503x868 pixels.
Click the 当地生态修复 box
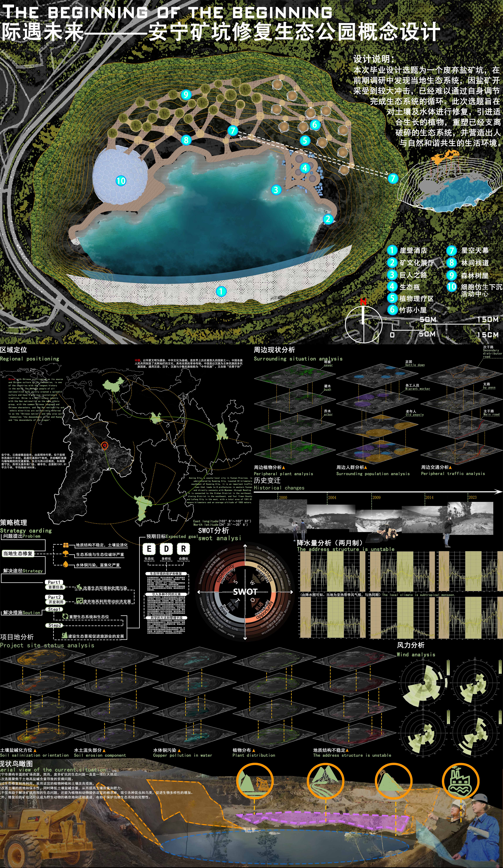click(x=18, y=553)
